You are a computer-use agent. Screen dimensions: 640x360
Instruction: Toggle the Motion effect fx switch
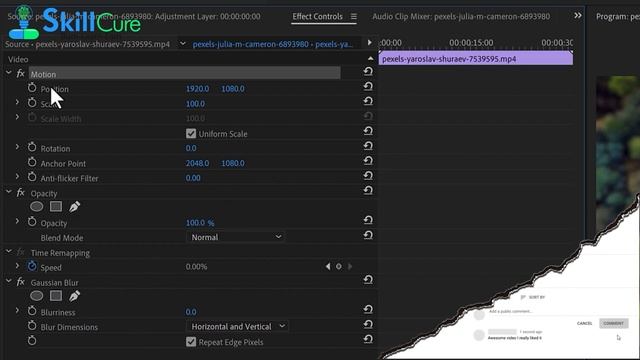[20, 73]
